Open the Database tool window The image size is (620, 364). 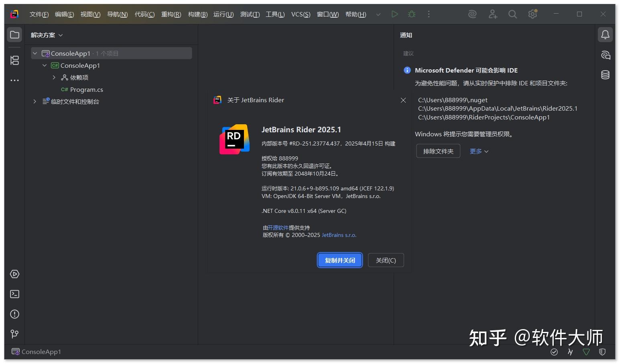[x=605, y=75]
